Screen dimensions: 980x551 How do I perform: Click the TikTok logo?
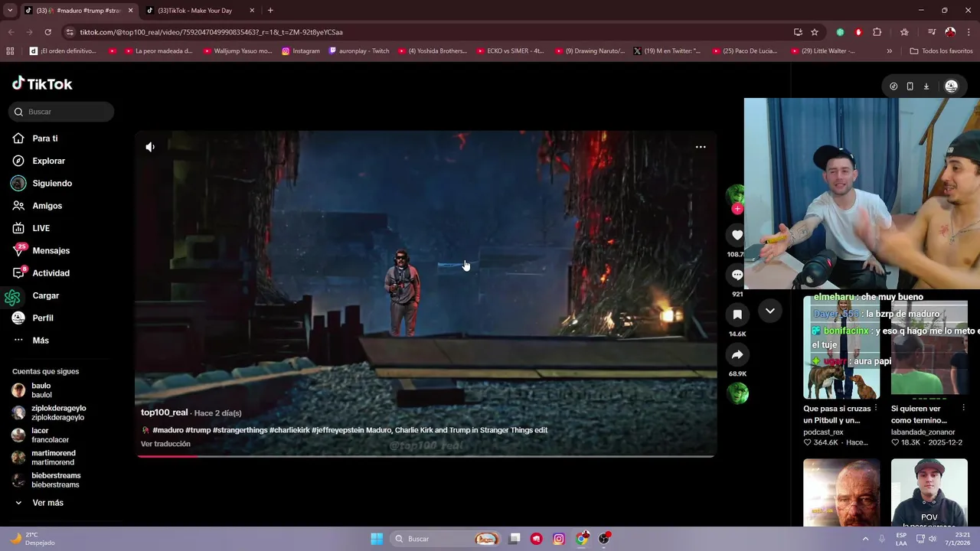click(43, 84)
